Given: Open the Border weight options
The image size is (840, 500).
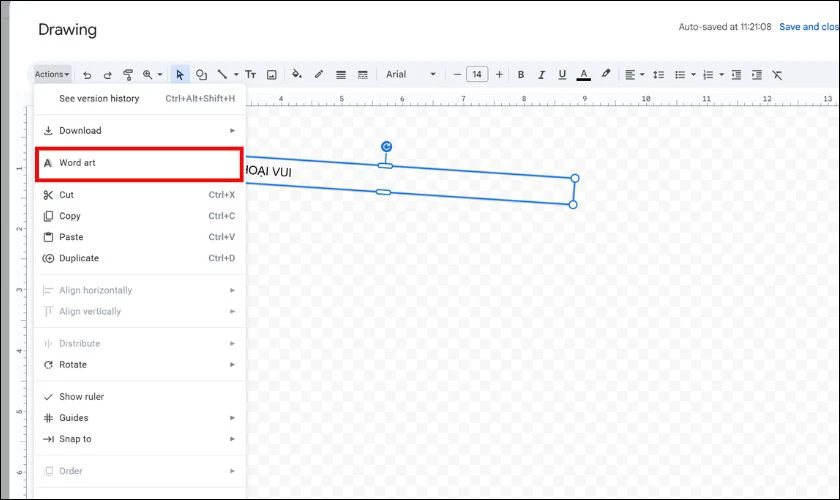Looking at the screenshot, I should coord(341,74).
